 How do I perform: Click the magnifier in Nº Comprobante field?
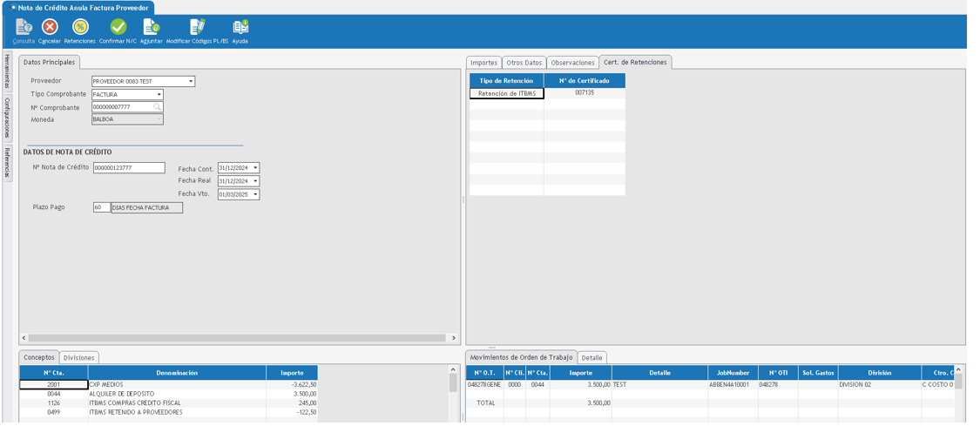tap(158, 108)
